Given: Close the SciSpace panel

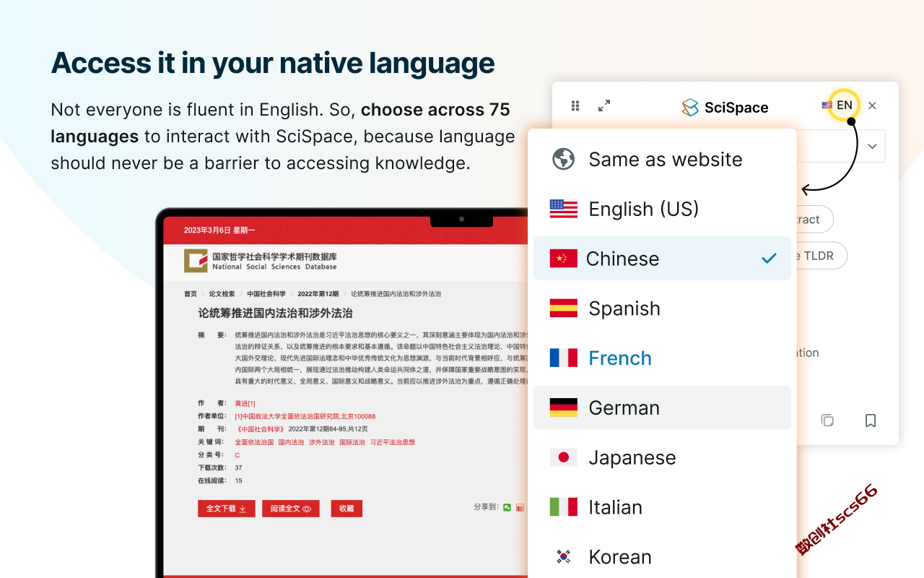Looking at the screenshot, I should coord(872,105).
